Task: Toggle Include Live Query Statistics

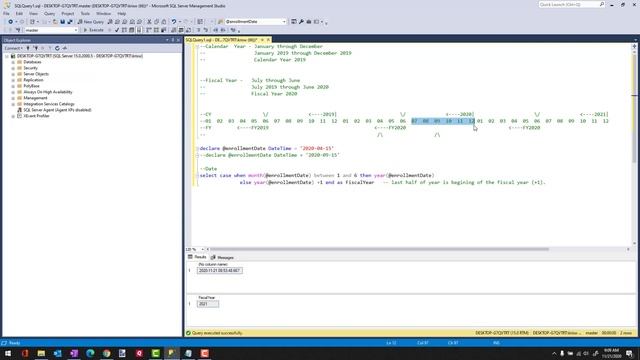Action: coord(156,30)
